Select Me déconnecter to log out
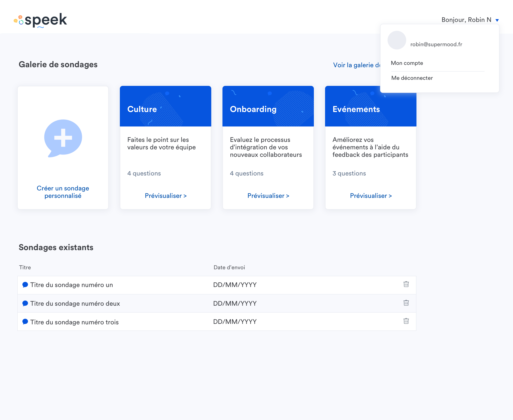513x420 pixels. pyautogui.click(x=412, y=78)
